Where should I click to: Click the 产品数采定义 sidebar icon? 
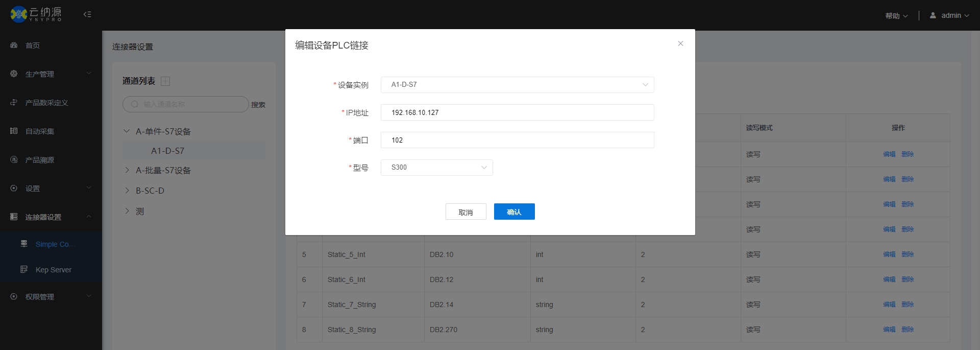click(x=14, y=103)
